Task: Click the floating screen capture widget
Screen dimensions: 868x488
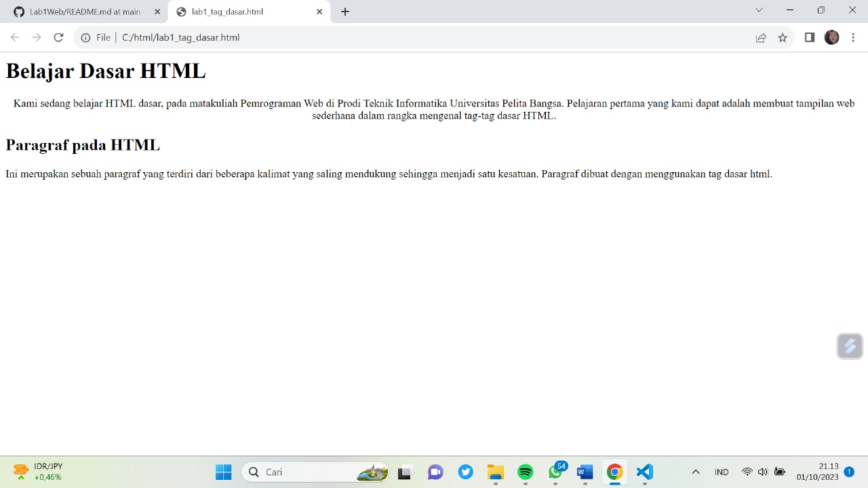Action: coord(849,346)
